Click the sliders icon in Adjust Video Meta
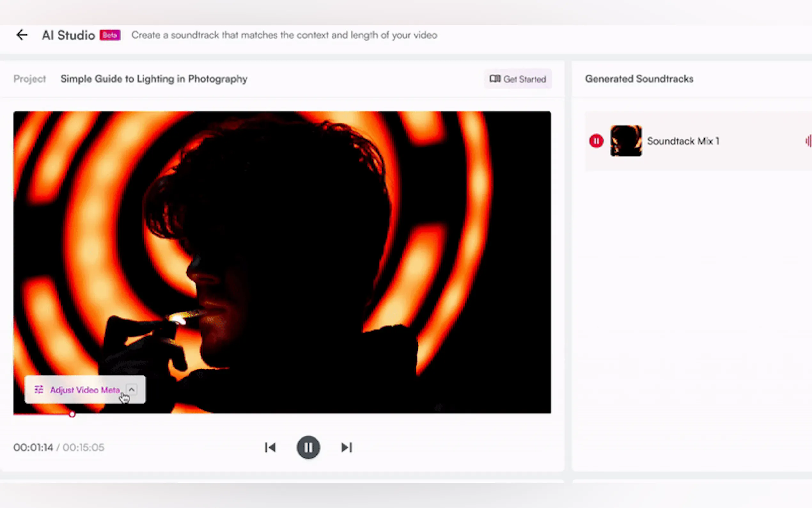 39,390
